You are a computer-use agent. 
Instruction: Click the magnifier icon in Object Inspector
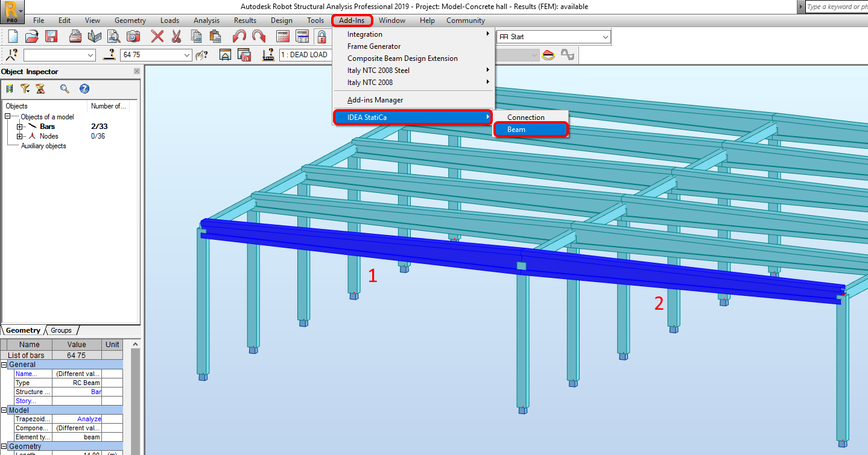65,89
